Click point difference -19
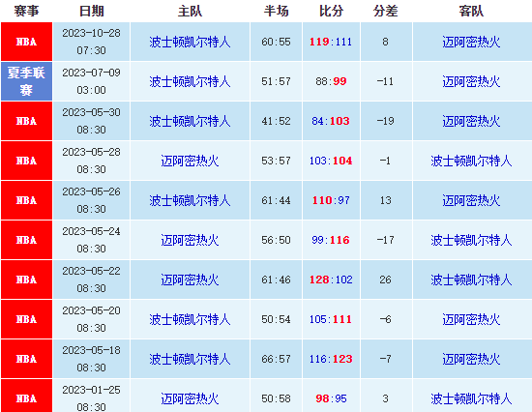The image size is (532, 412). (385, 121)
